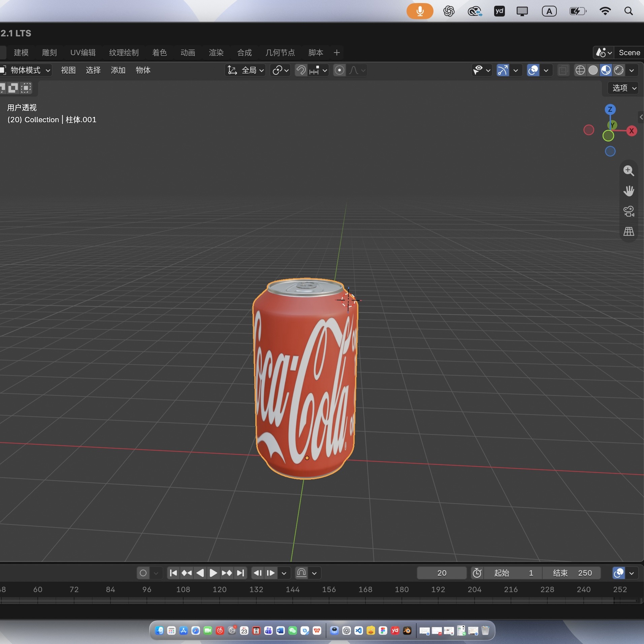Toggle viewport overlays button

coord(533,70)
